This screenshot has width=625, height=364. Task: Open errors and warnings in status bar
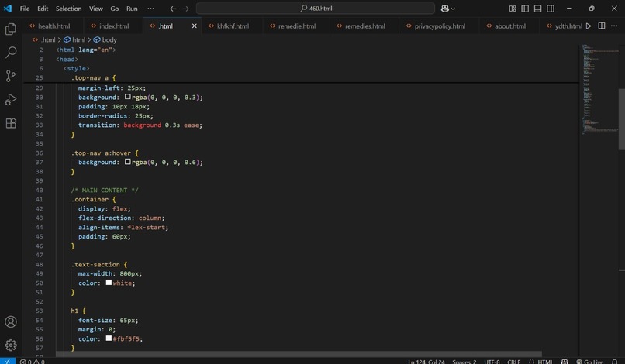[33, 361]
